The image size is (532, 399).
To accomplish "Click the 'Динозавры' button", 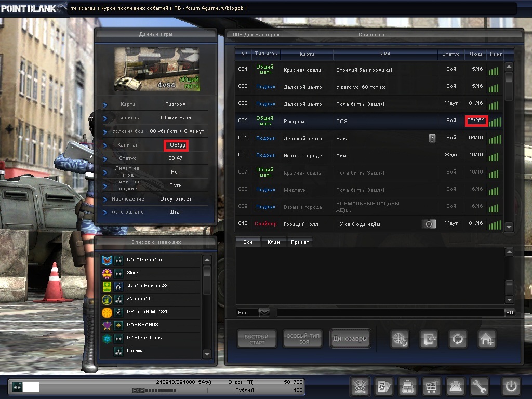I will coord(350,339).
